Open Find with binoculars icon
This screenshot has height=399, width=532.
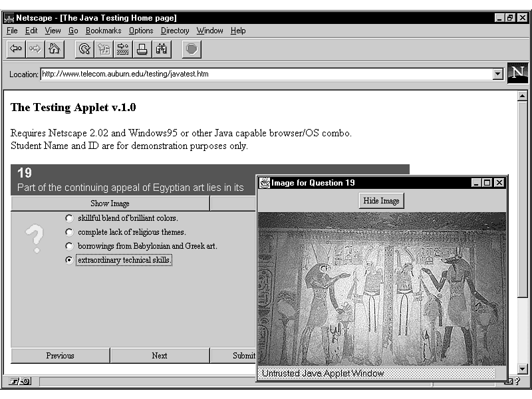(162, 49)
